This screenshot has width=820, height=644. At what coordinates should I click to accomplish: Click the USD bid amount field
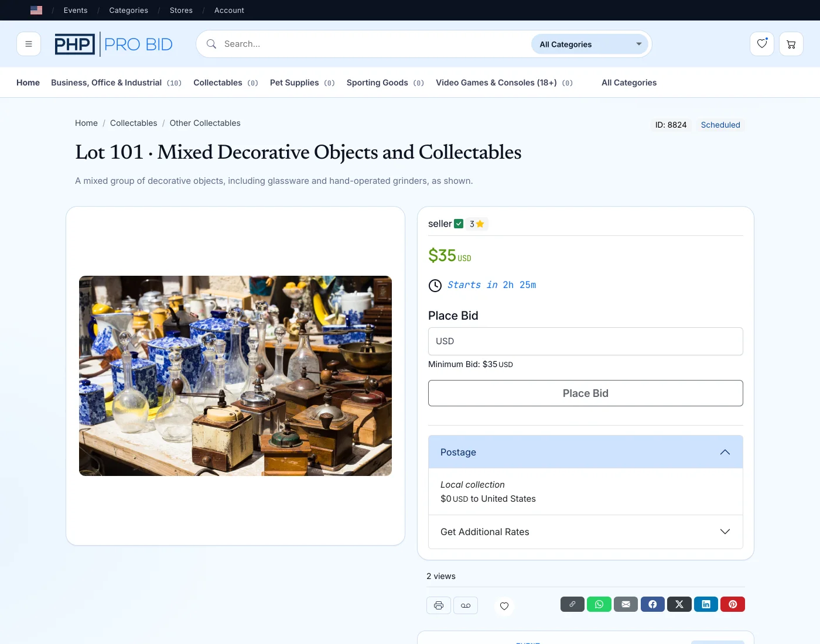pos(586,341)
